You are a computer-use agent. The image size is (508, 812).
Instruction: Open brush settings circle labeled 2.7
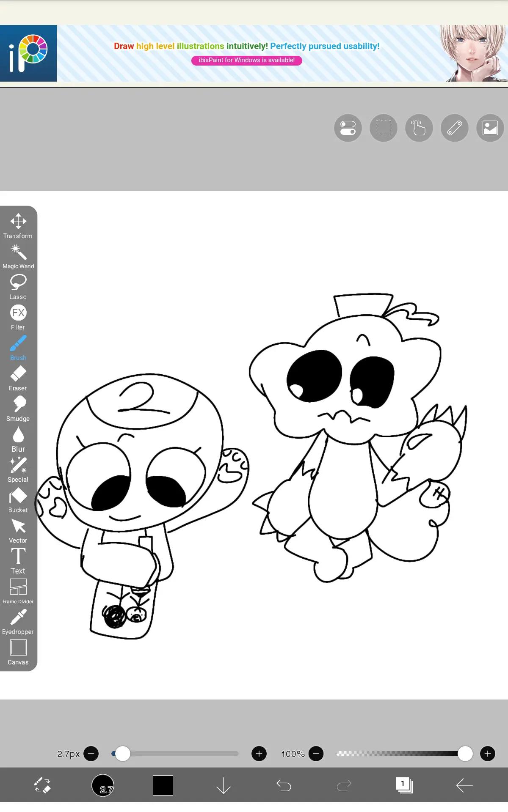coord(103,785)
